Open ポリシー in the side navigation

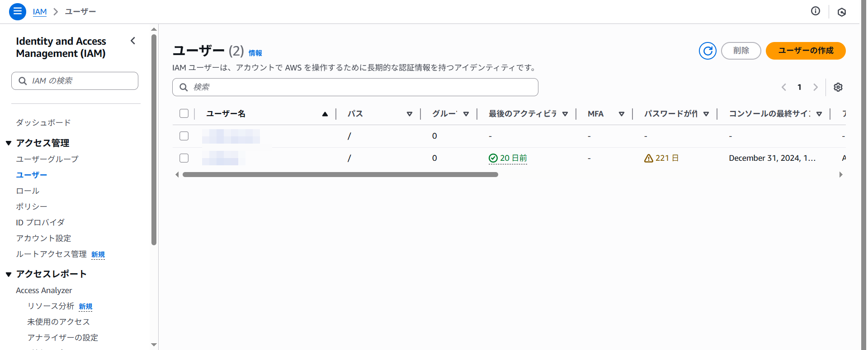click(x=31, y=206)
